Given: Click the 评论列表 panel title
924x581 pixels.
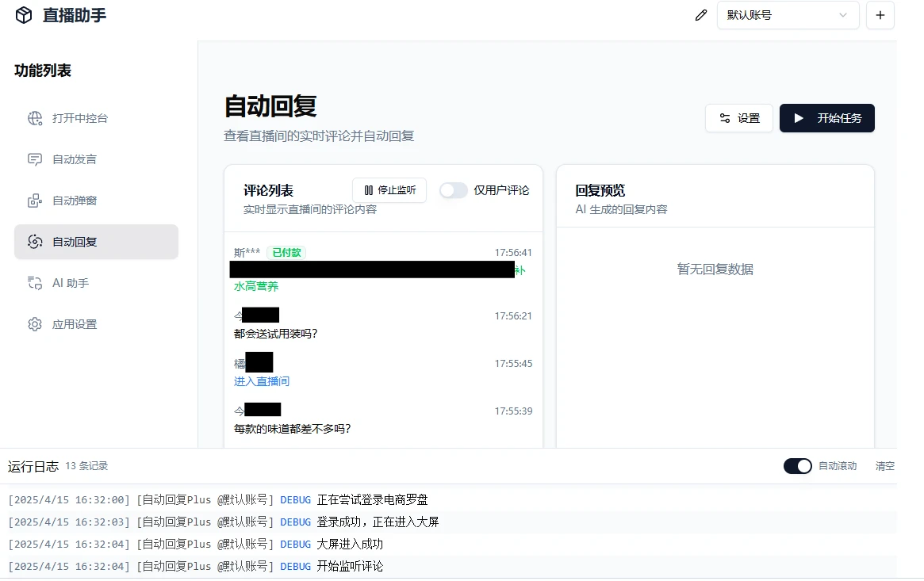Looking at the screenshot, I should 268,191.
